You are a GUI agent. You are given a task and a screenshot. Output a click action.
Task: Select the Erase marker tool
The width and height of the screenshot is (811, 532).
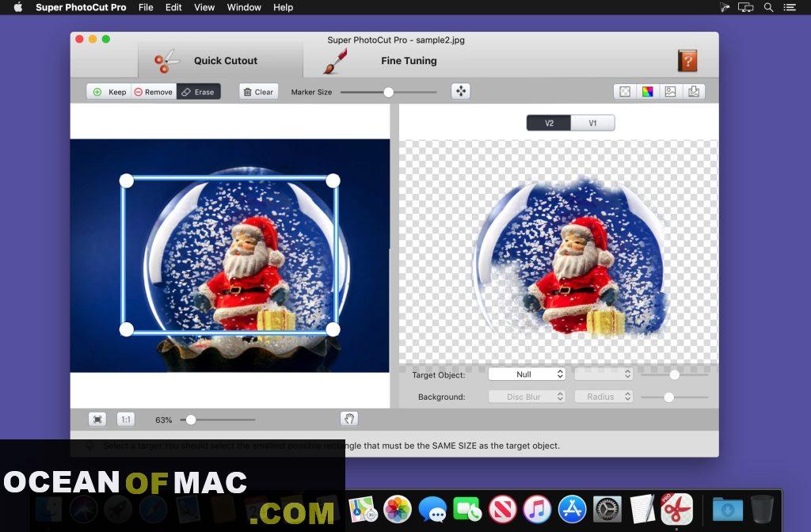pyautogui.click(x=199, y=92)
